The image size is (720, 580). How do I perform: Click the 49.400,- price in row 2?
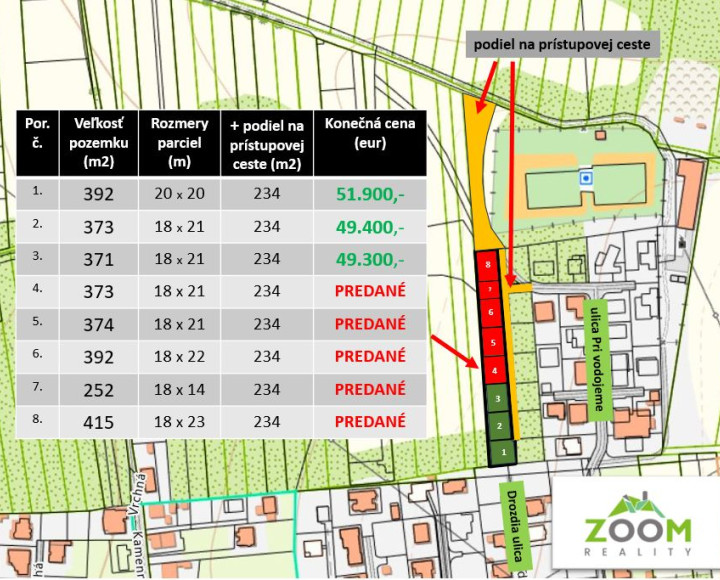(x=370, y=227)
